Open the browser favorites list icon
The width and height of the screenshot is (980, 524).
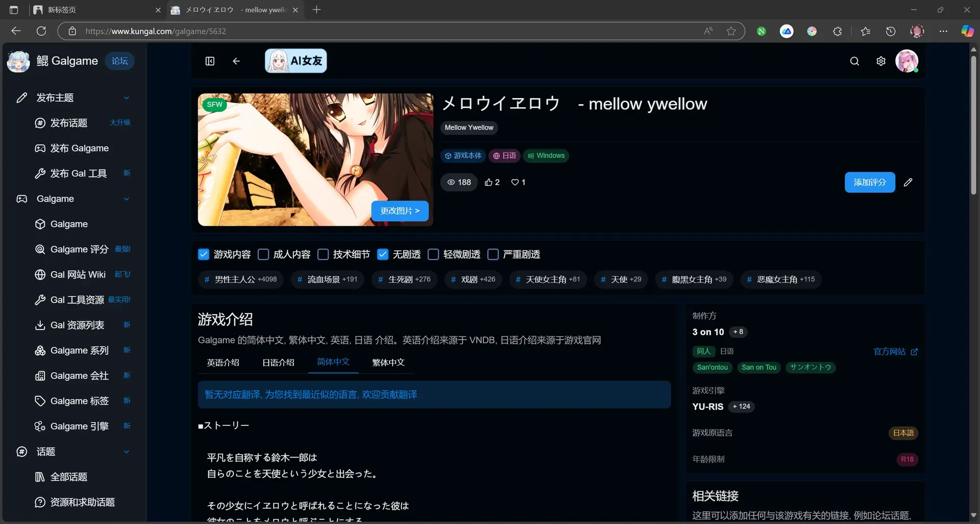tap(865, 31)
